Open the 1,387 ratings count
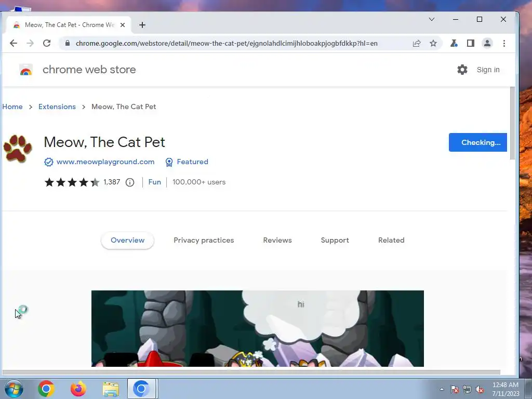 pos(112,182)
